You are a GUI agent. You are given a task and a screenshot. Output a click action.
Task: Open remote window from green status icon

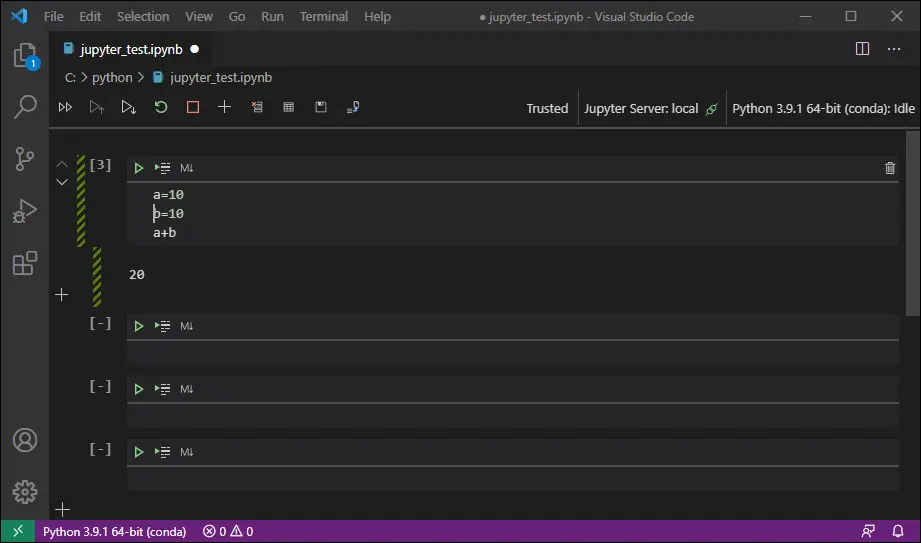tap(18, 532)
